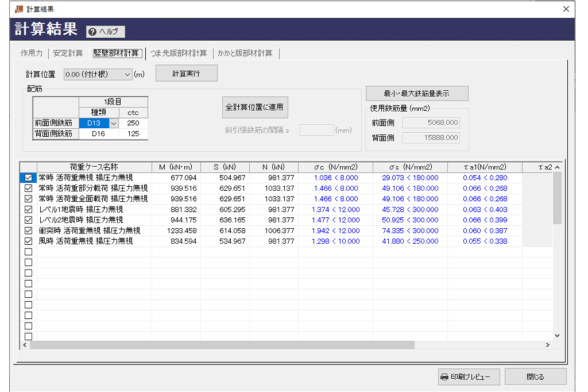Image resolution: width=588 pixels, height=392 pixels.
Task: Click the σs (N/mm2) column header
Action: pos(410,167)
